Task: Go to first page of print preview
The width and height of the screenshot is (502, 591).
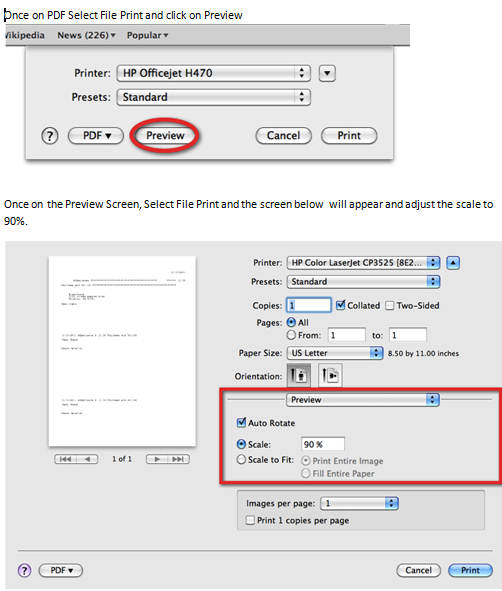Action: coord(66,459)
